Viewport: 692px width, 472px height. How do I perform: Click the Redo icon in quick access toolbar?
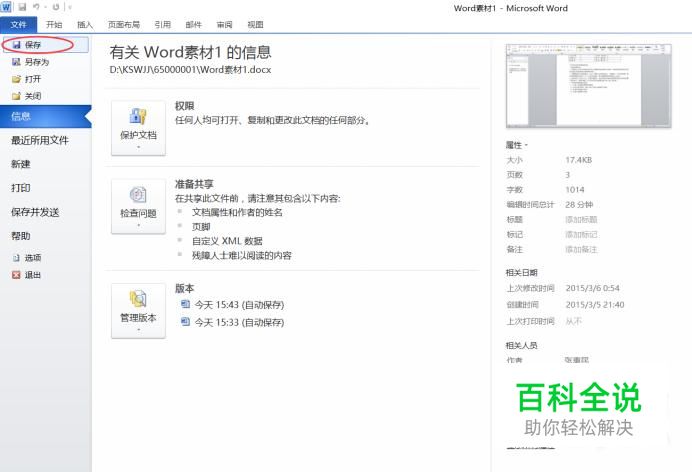point(56,7)
